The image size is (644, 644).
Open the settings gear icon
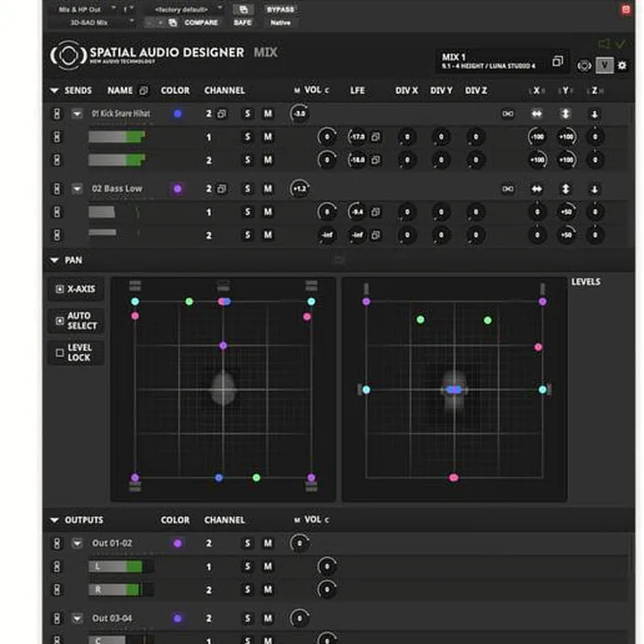coord(622,65)
